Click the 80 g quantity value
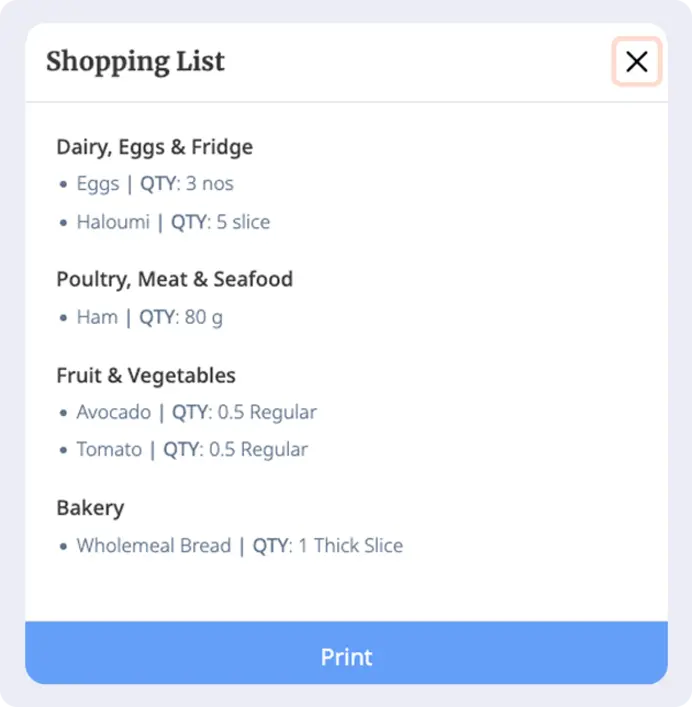The width and height of the screenshot is (692, 707). coord(204,317)
